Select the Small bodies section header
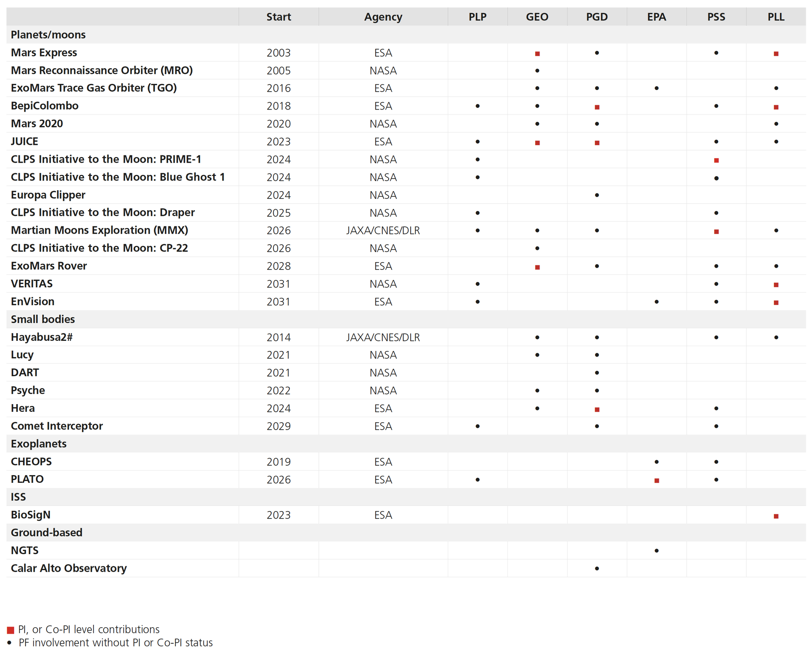 43,319
